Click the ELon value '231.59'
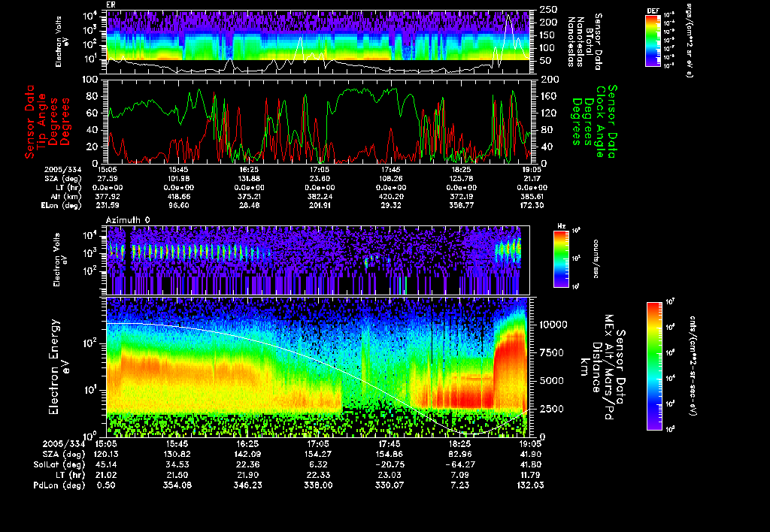Image resolution: width=770 pixels, height=532 pixels. click(108, 206)
